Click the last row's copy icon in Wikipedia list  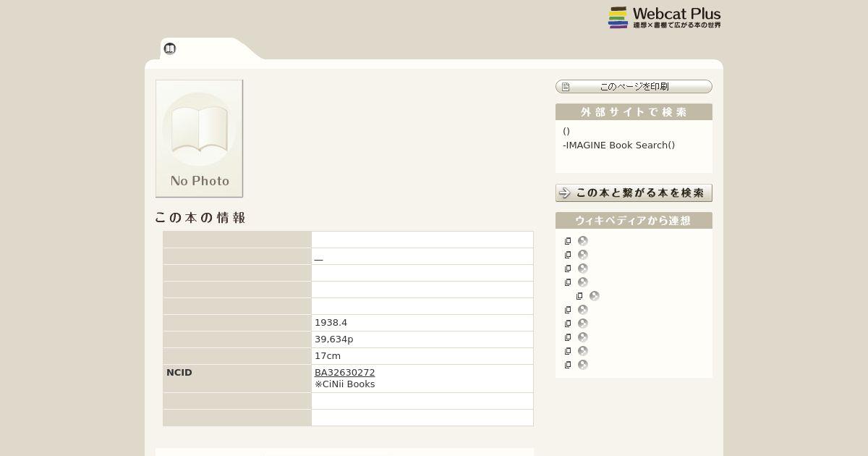pyautogui.click(x=568, y=365)
